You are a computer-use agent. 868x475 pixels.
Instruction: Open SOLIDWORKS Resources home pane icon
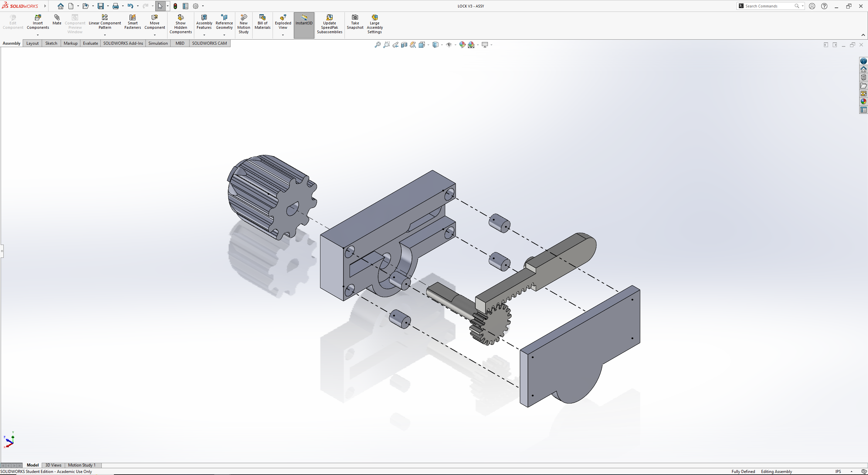(863, 69)
